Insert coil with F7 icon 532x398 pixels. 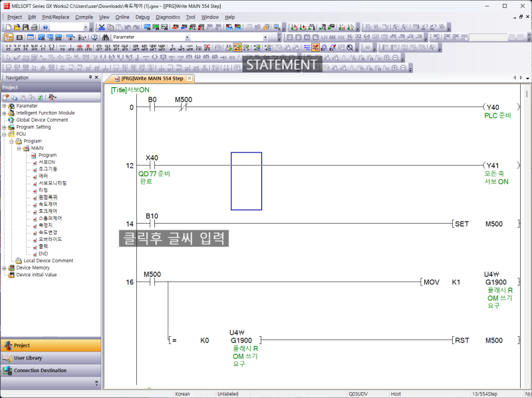pos(43,47)
